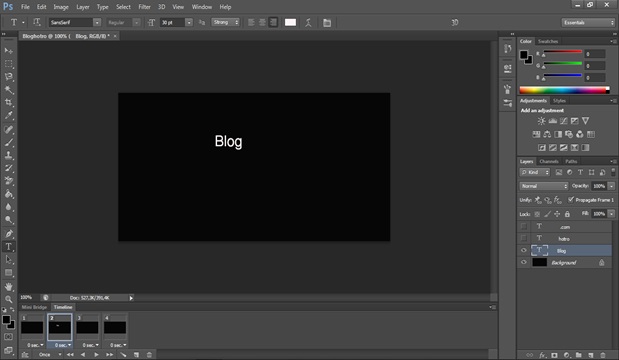Add a layer style with fx icon
The width and height of the screenshot is (619, 360).
(542, 355)
